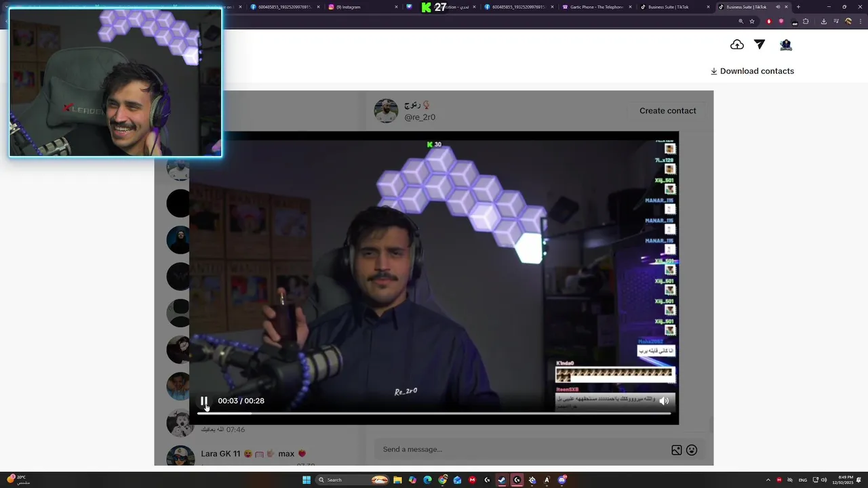The image size is (868, 488).
Task: Open the weather widget on taskbar
Action: coord(18,480)
